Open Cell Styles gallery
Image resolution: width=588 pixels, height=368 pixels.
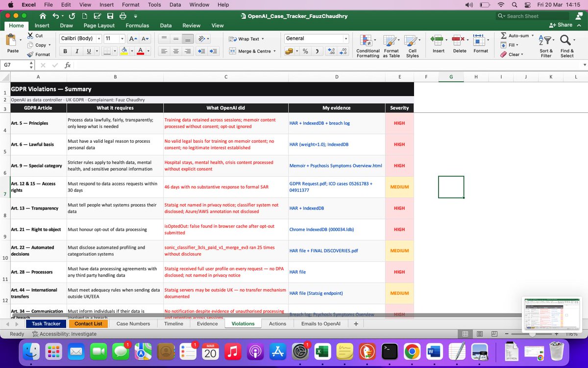(413, 46)
